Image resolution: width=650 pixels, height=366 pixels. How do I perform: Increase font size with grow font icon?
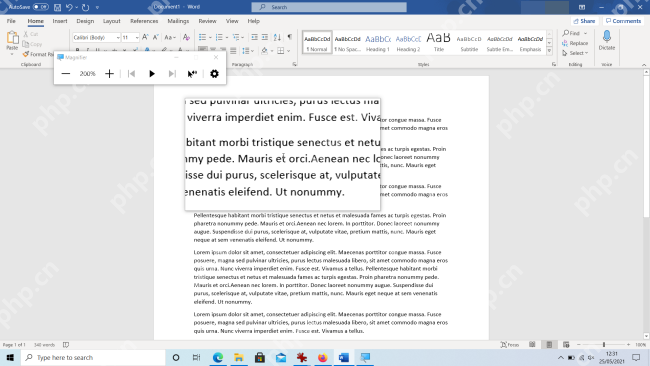145,37
